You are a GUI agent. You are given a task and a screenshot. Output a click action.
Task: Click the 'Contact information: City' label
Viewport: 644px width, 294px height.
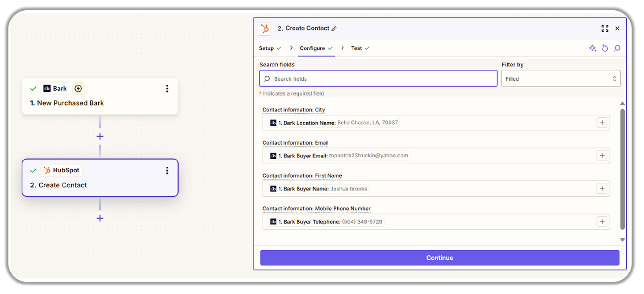pyautogui.click(x=293, y=110)
